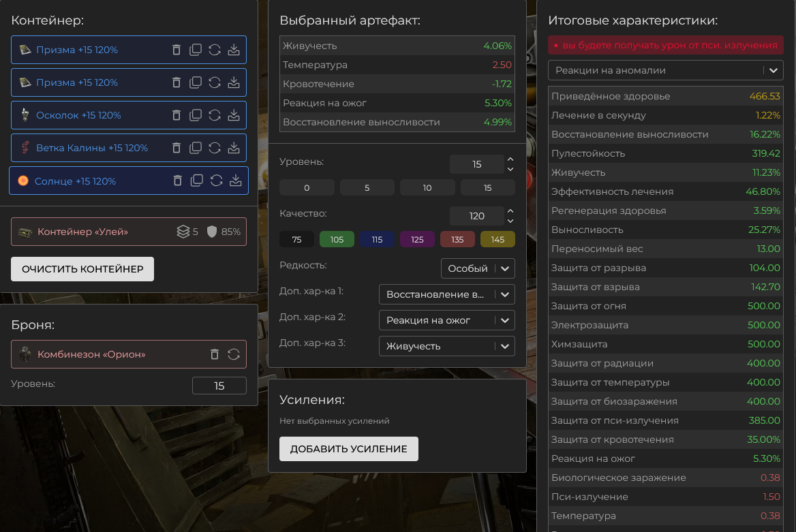Open the Доп. хар-ка 3 dropdown

click(447, 346)
